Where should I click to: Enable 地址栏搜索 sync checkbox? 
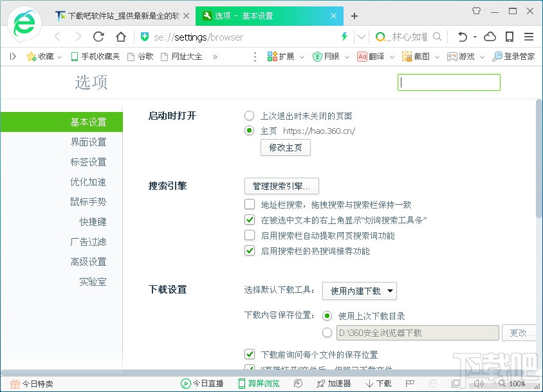pyautogui.click(x=250, y=204)
